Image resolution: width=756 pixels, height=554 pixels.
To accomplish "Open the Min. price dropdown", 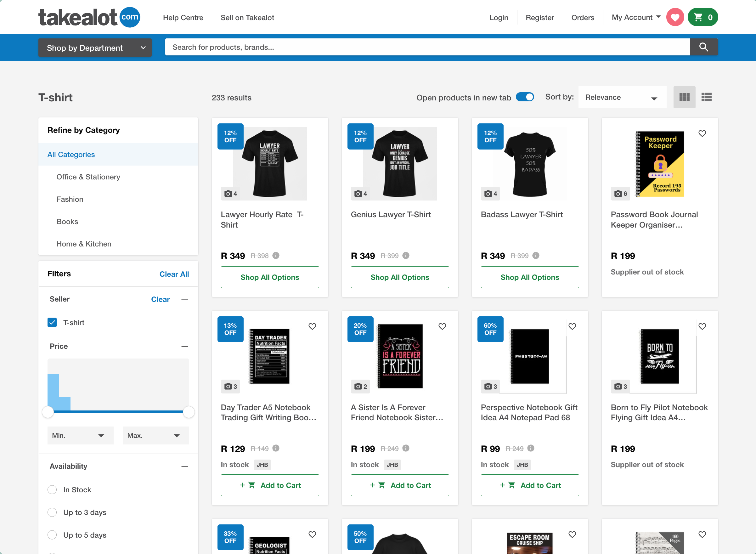I will point(80,435).
